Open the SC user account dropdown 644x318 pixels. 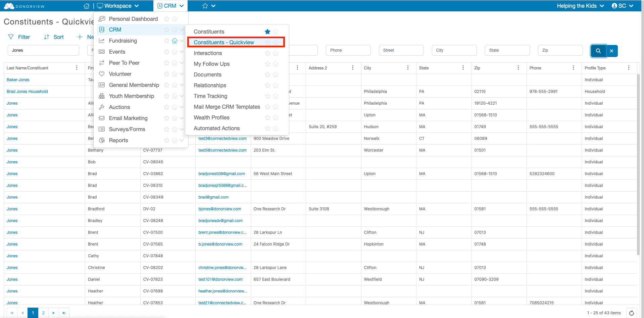(x=623, y=6)
